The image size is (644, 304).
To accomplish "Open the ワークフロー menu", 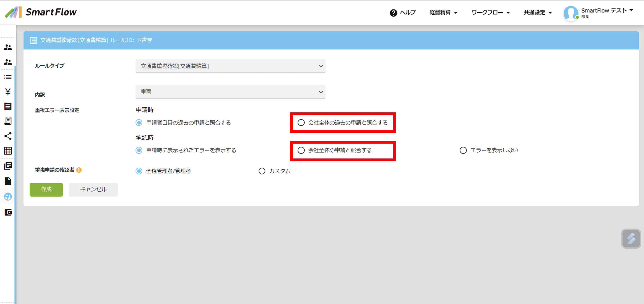I will (x=490, y=13).
